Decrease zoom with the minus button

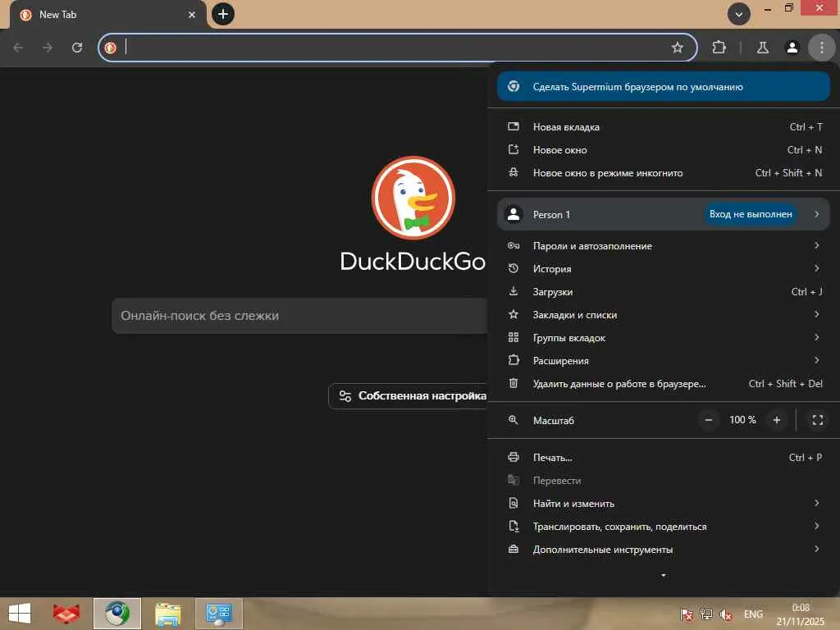click(709, 421)
